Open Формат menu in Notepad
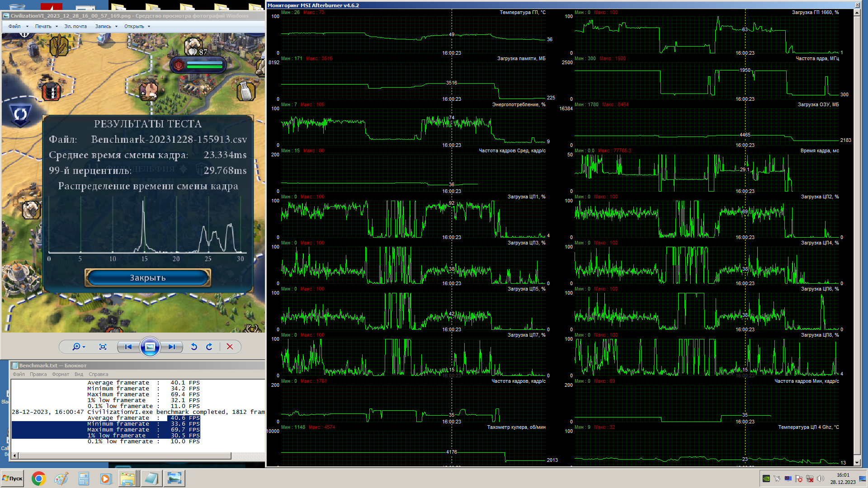This screenshot has height=488, width=868. tap(61, 374)
